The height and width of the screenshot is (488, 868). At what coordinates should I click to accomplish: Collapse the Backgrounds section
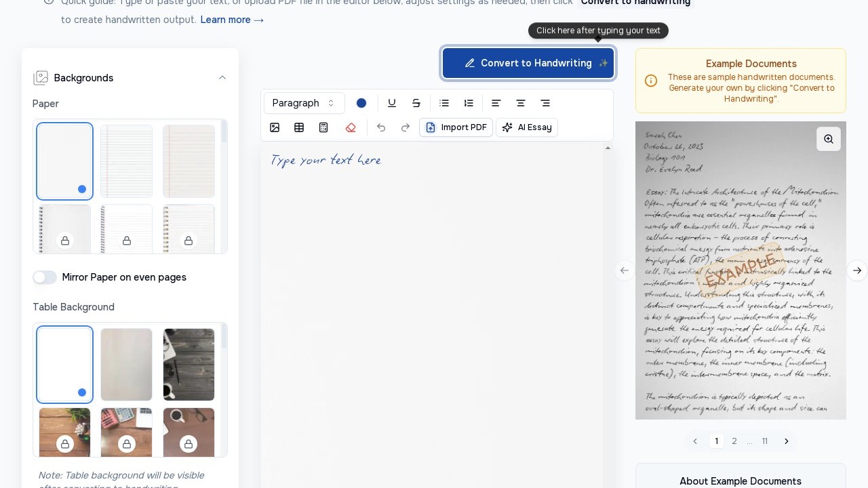coord(222,78)
